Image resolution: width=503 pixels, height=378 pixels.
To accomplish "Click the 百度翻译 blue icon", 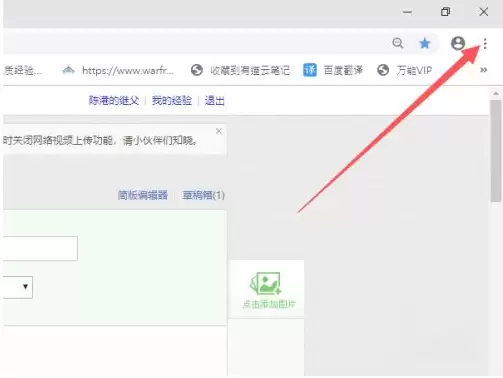I will tap(310, 70).
